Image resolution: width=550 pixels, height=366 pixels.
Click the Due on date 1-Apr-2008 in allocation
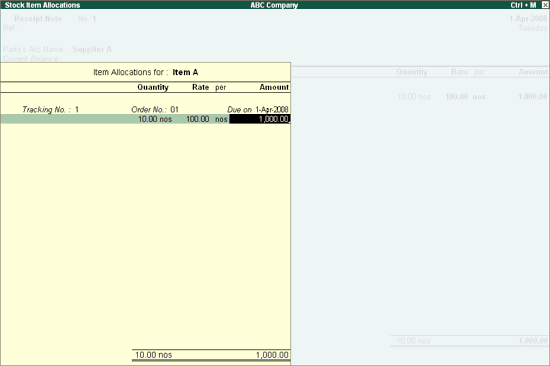tap(272, 109)
